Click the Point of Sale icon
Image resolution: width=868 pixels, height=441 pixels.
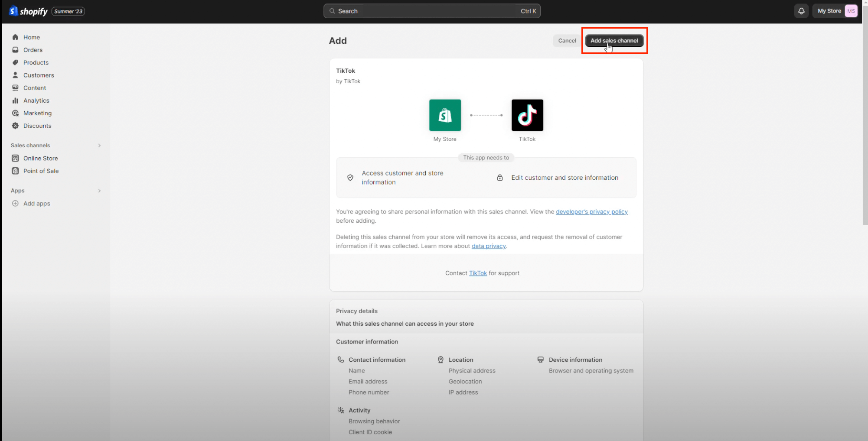(15, 171)
